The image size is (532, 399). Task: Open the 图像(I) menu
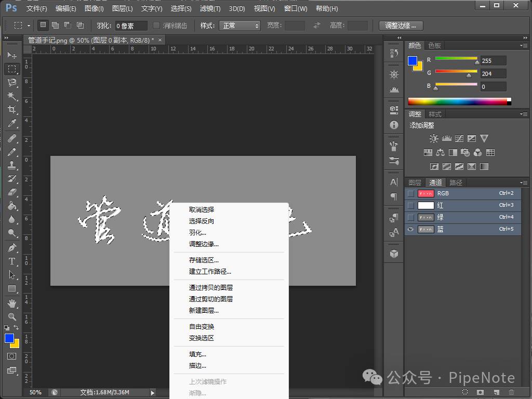[x=94, y=8]
